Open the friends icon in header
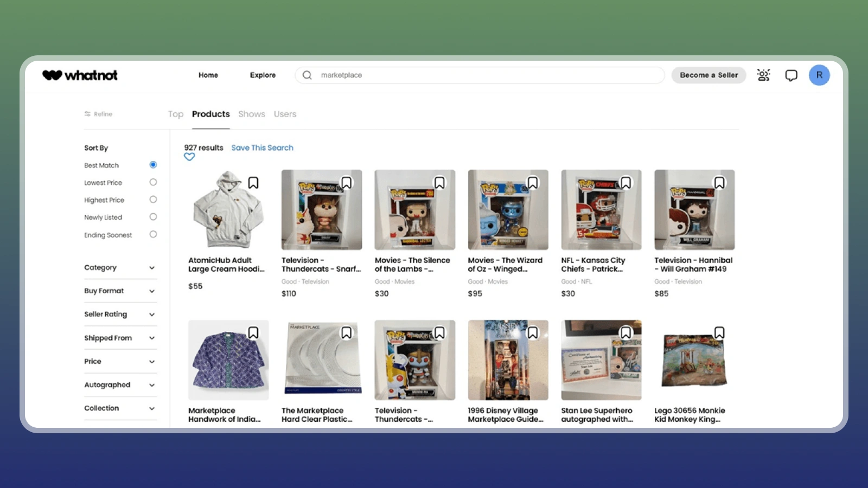 (763, 75)
